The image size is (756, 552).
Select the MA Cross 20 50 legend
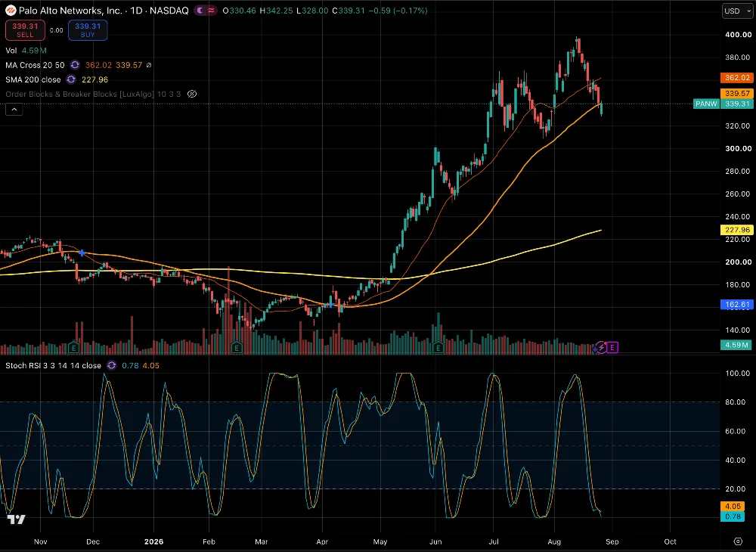35,65
